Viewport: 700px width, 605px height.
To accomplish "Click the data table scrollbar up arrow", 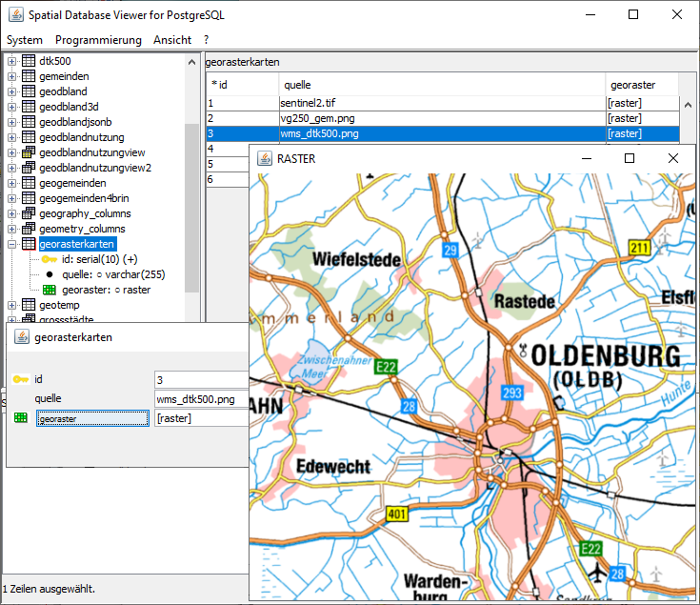I will (x=688, y=105).
